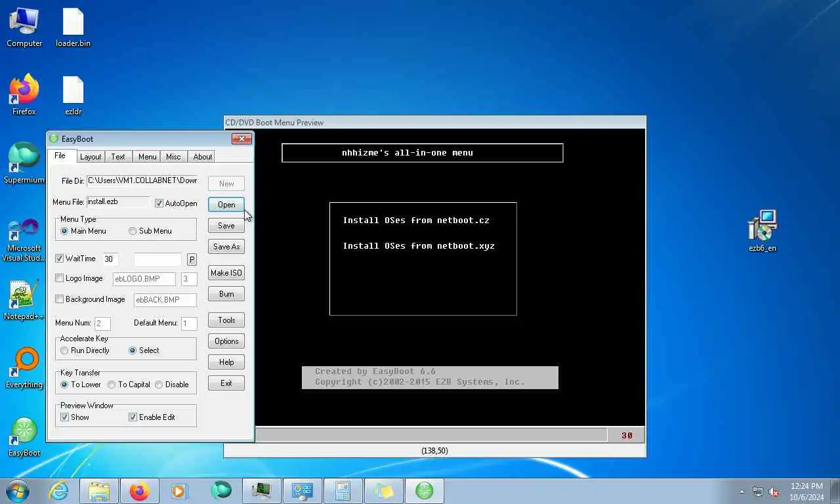Enable the Logo Image checkbox

point(79,278)
